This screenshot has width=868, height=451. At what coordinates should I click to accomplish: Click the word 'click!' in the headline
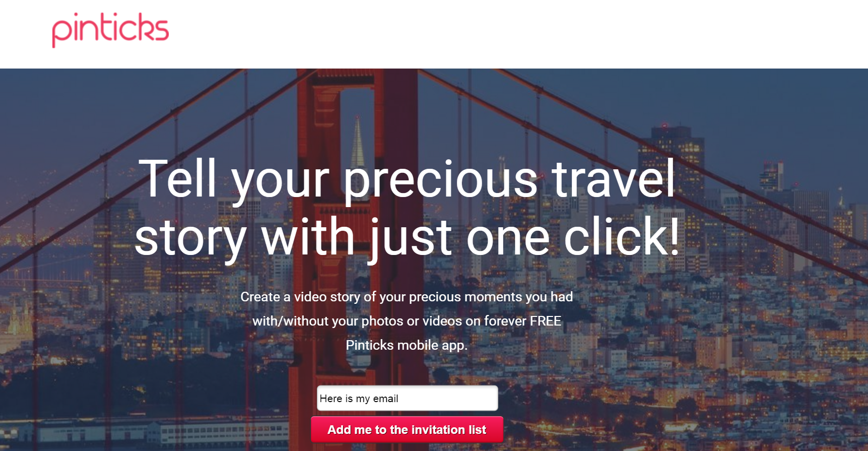pos(622,237)
